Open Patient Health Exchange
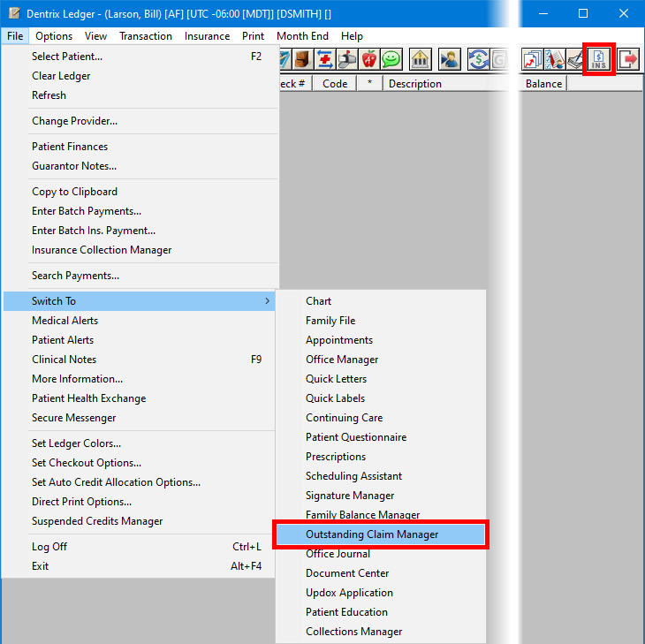Image resolution: width=645 pixels, height=644 pixels. 139,398
